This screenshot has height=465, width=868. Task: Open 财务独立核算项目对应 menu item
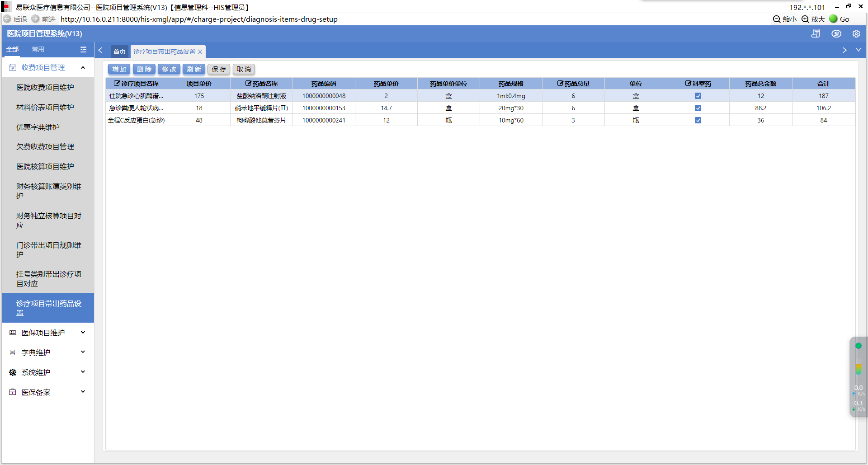pyautogui.click(x=48, y=221)
